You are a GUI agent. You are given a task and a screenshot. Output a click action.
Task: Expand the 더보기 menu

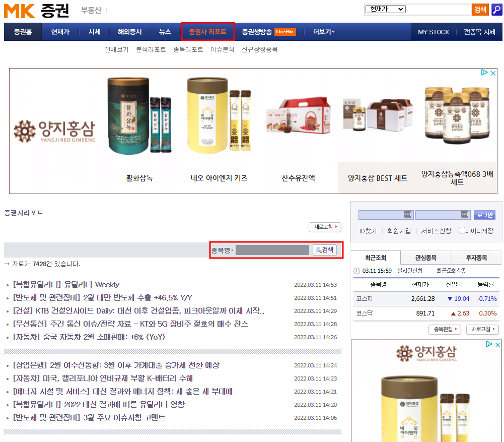coord(324,32)
